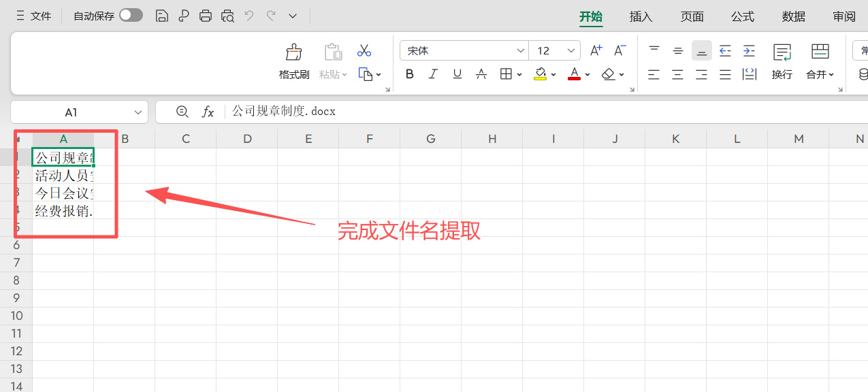
Task: Click the distributed alignment icon
Action: click(750, 74)
